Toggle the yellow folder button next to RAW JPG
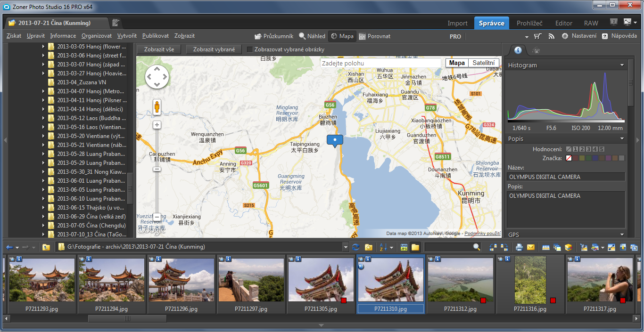The height and width of the screenshot is (332, 644). click(x=415, y=247)
